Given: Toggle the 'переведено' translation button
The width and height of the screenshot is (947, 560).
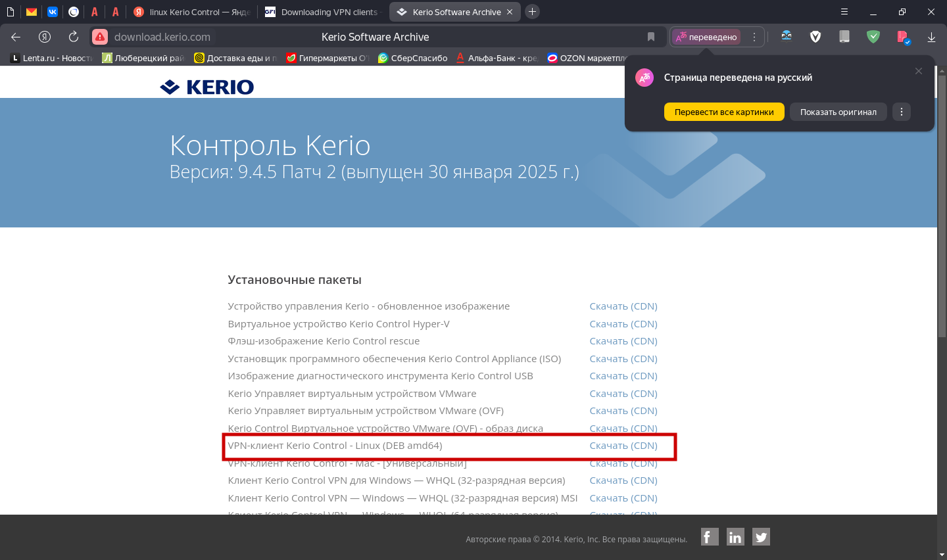Looking at the screenshot, I should point(706,37).
